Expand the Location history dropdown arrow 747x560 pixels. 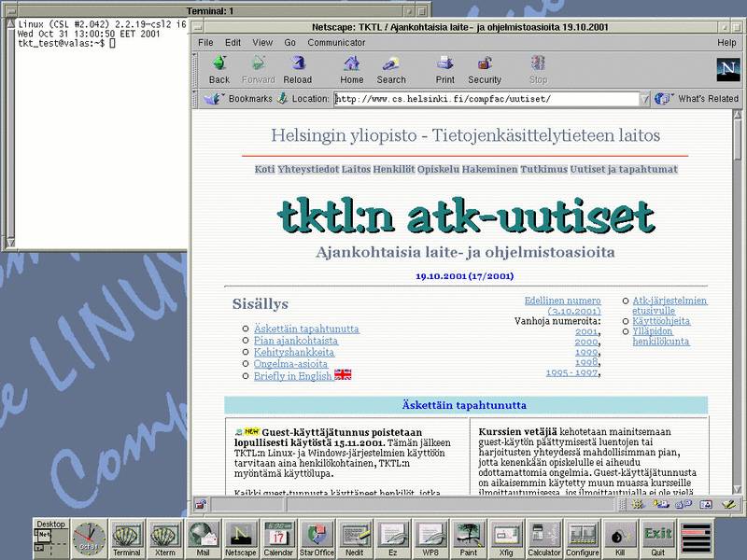644,99
